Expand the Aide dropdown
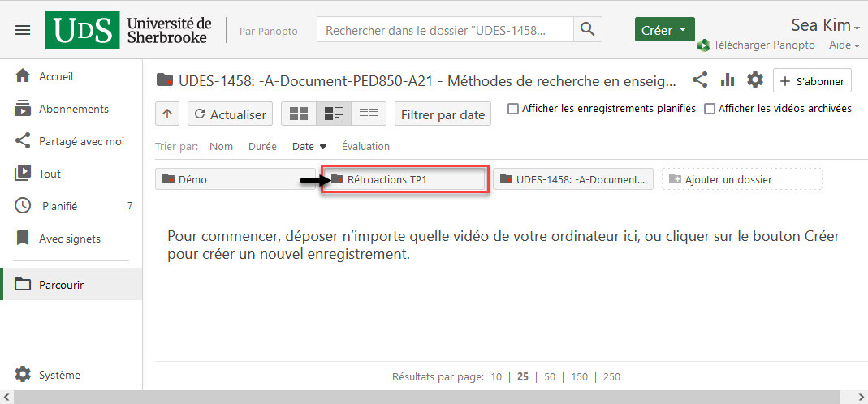The width and height of the screenshot is (868, 404). pyautogui.click(x=844, y=45)
